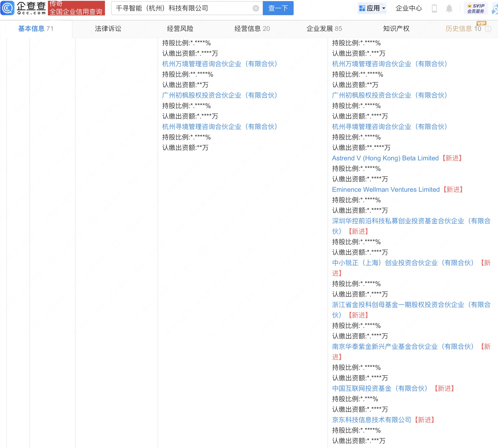Open the Astrend V (Hong Kong) Beta Limited link
Image resolution: width=498 pixels, height=448 pixels.
pyautogui.click(x=385, y=158)
